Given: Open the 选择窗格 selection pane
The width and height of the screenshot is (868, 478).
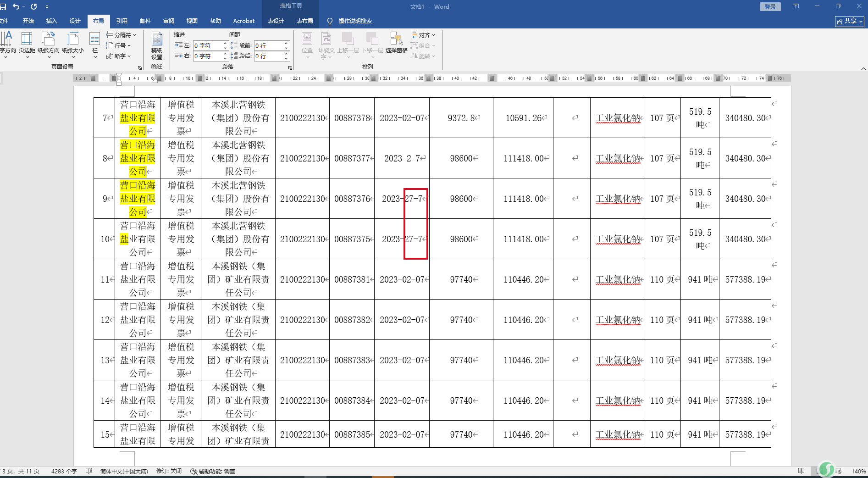Looking at the screenshot, I should 396,43.
